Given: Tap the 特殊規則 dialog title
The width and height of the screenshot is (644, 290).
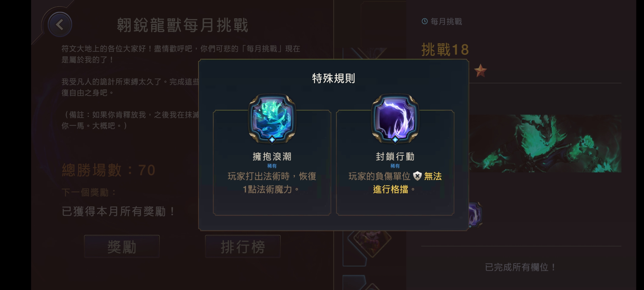Looking at the screenshot, I should click(334, 78).
